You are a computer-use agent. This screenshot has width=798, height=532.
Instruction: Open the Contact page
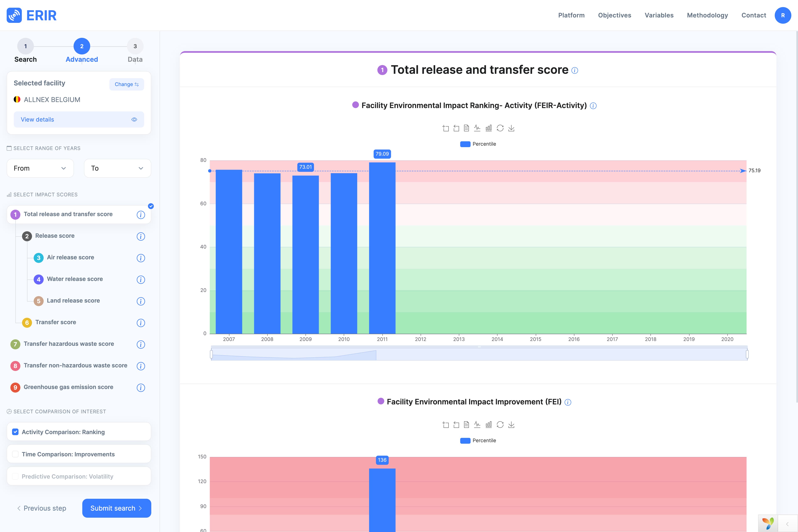[x=754, y=15]
